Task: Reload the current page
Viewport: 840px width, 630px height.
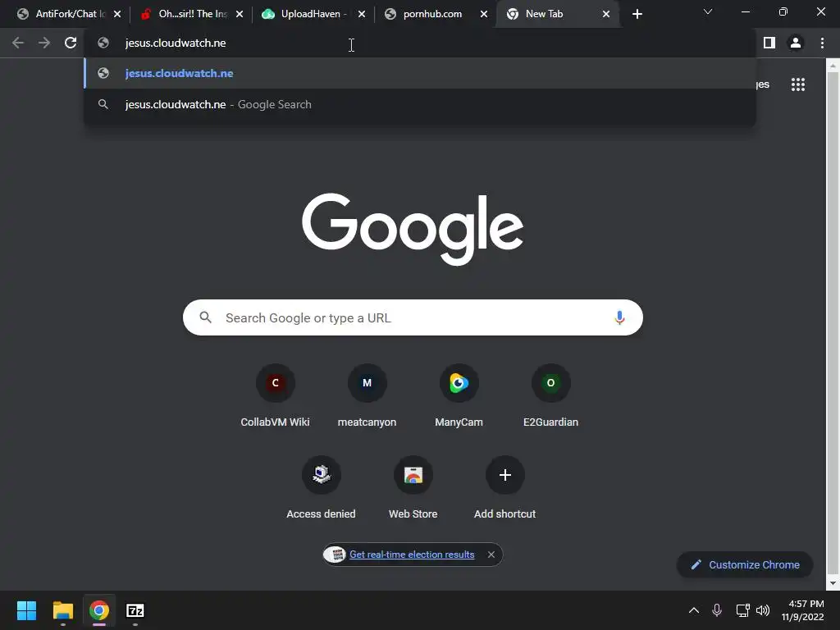Action: pyautogui.click(x=71, y=43)
